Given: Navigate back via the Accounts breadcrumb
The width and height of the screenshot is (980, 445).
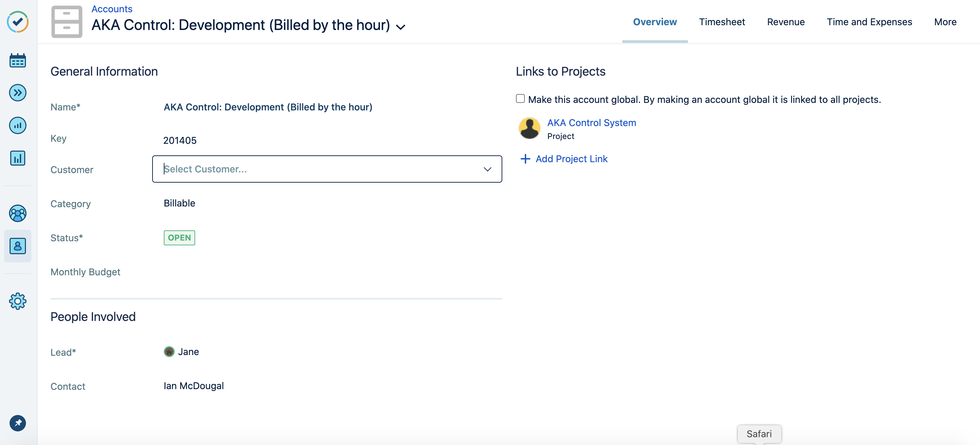Looking at the screenshot, I should tap(112, 9).
